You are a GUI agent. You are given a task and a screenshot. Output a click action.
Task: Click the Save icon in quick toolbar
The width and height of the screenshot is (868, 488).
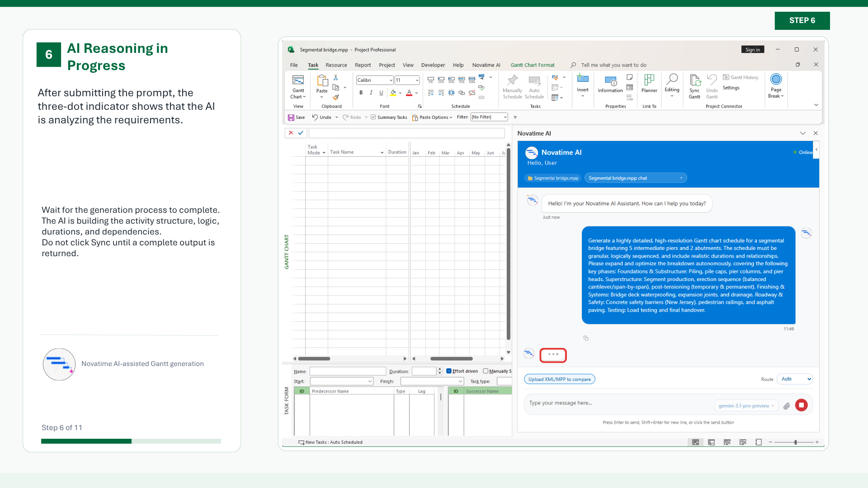point(291,117)
